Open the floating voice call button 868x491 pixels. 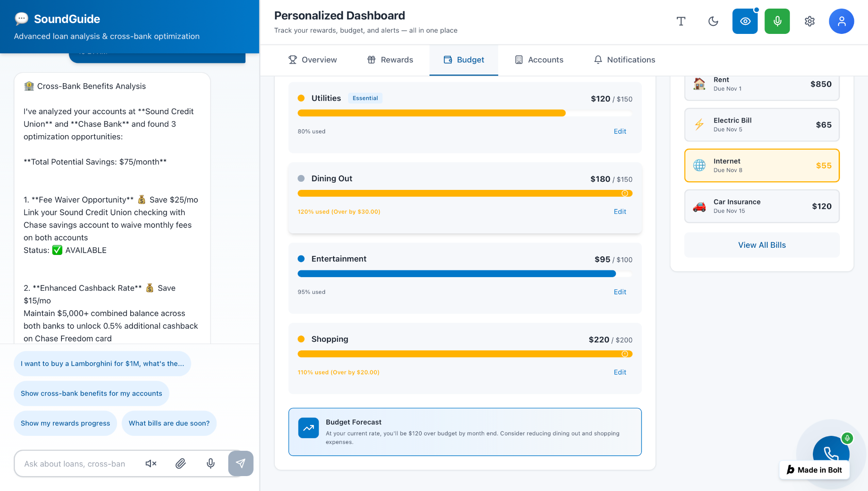pyautogui.click(x=830, y=453)
